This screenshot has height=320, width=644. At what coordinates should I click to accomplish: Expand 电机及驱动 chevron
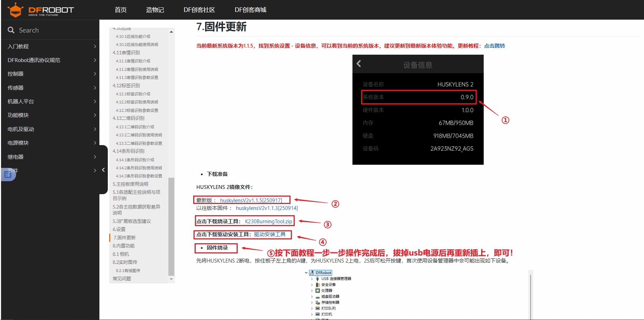(x=95, y=129)
